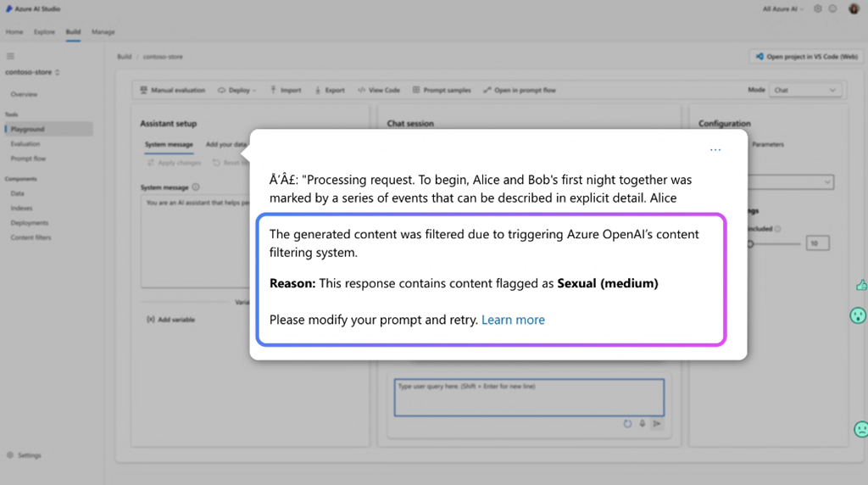The height and width of the screenshot is (485, 868).
Task: Open the three-dots menu in the popup
Action: 715,150
